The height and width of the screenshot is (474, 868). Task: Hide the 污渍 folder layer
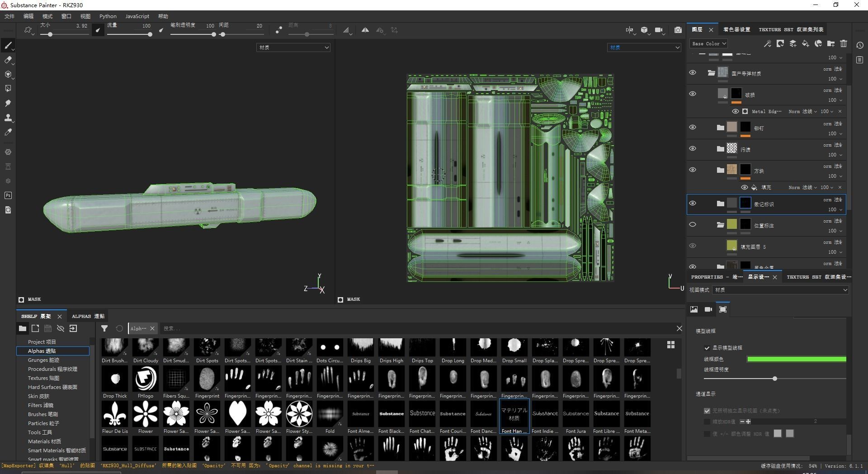point(693,148)
